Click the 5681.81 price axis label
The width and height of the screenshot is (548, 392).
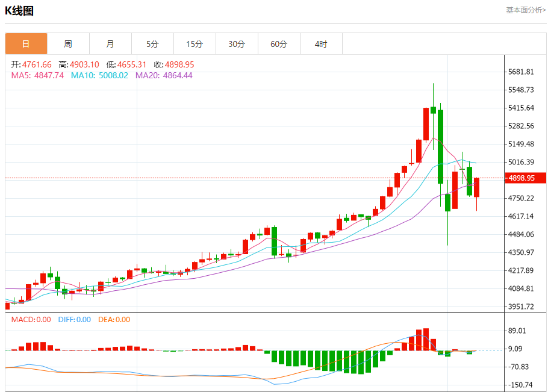[522, 72]
